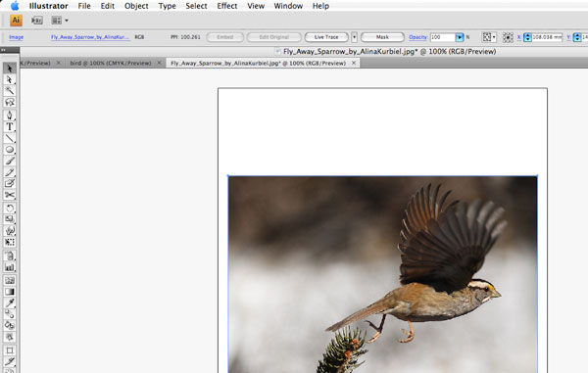The height and width of the screenshot is (373, 588).
Task: Select the Paintbrush tool
Action: (10, 161)
